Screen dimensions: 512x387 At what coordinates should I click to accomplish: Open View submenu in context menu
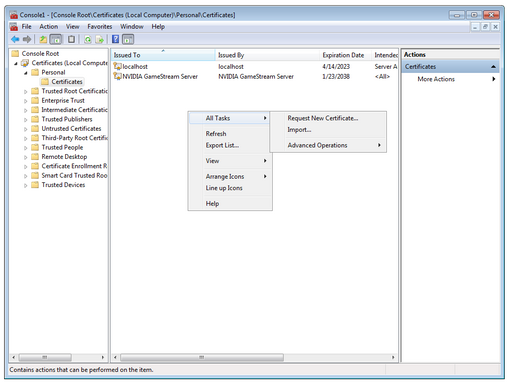pos(230,161)
